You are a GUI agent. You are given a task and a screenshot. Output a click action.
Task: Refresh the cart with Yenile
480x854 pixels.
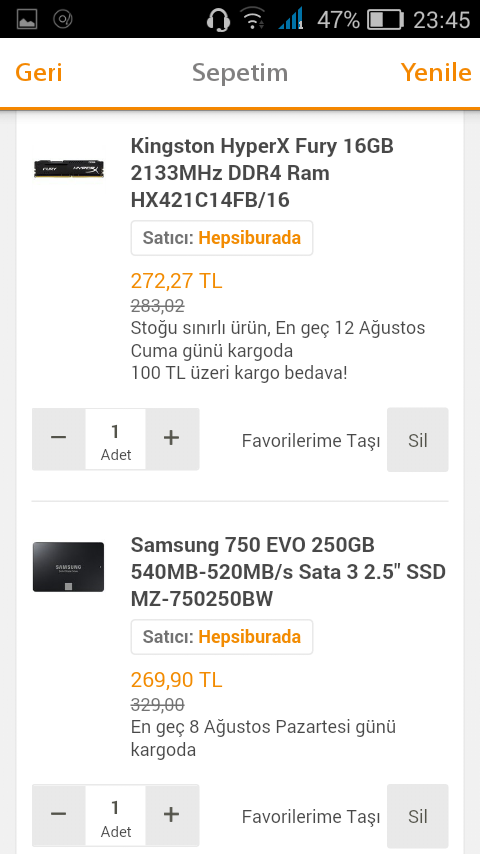tap(436, 72)
